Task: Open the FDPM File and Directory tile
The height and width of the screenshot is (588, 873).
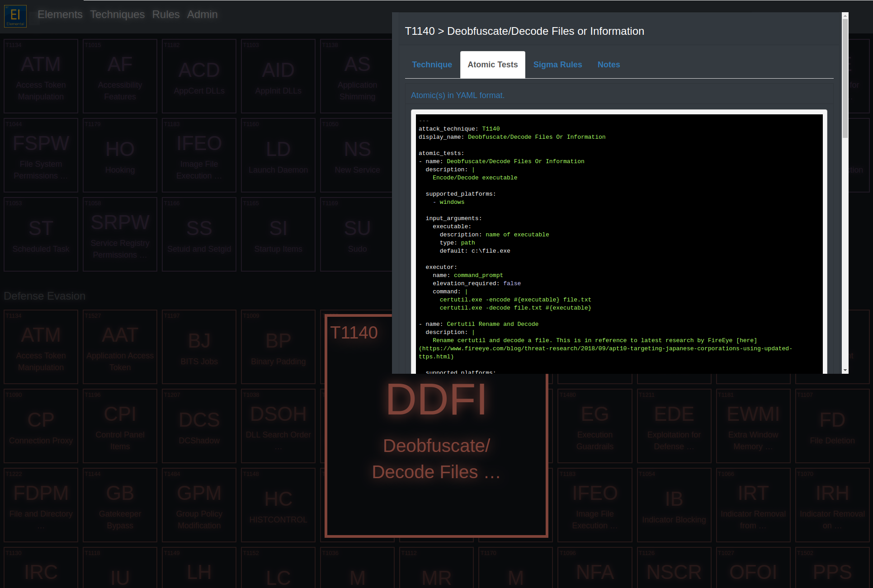Action: pos(41,505)
